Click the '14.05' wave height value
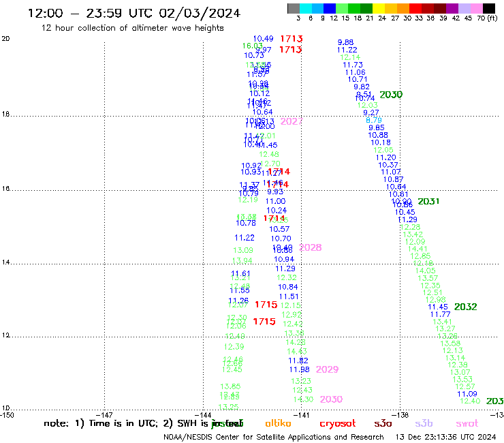The height and width of the screenshot is (443, 504). (426, 271)
